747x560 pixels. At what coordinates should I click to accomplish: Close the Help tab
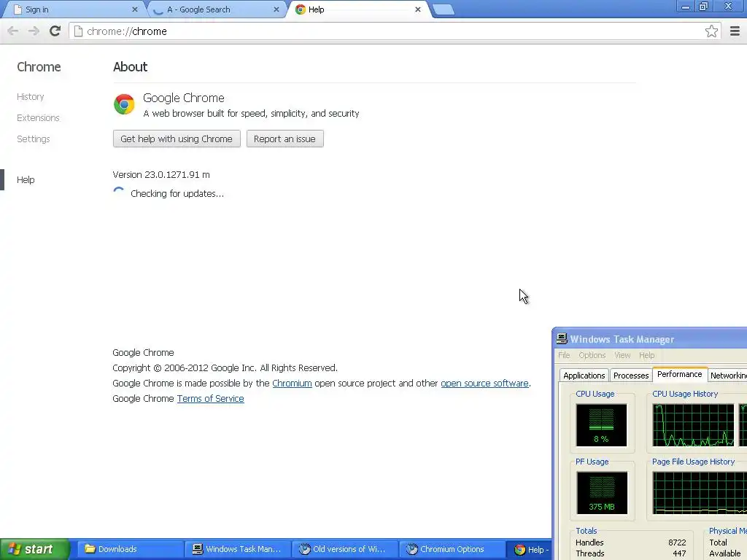418,9
